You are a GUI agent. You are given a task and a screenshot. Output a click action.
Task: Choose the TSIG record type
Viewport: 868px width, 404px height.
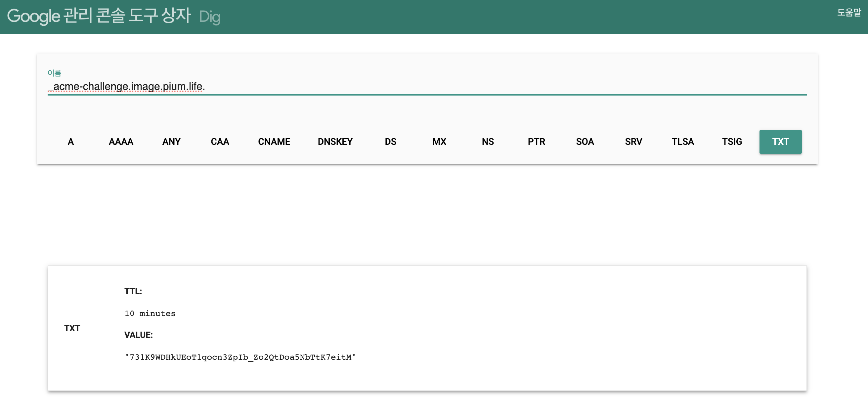pos(732,142)
